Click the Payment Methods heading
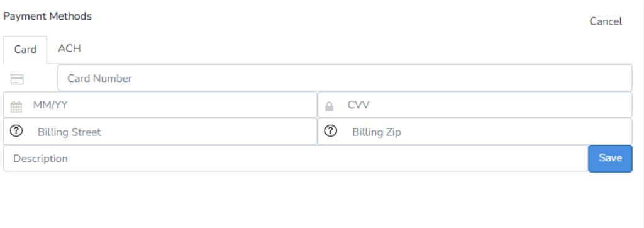The width and height of the screenshot is (644, 228). tap(47, 16)
